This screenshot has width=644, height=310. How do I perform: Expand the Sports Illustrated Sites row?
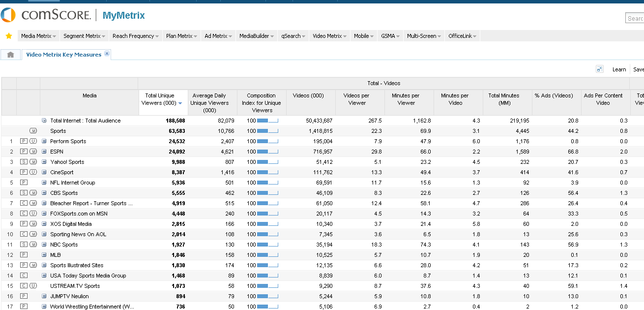click(44, 265)
